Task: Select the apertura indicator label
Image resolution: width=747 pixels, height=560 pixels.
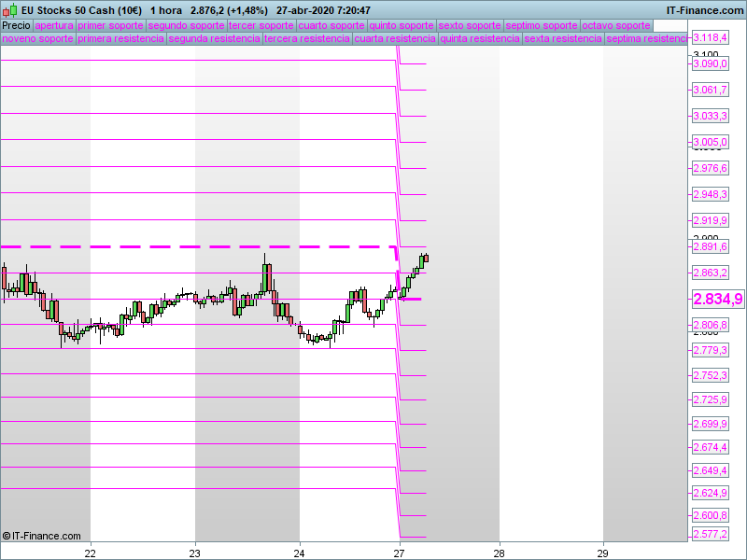Action: [53, 25]
